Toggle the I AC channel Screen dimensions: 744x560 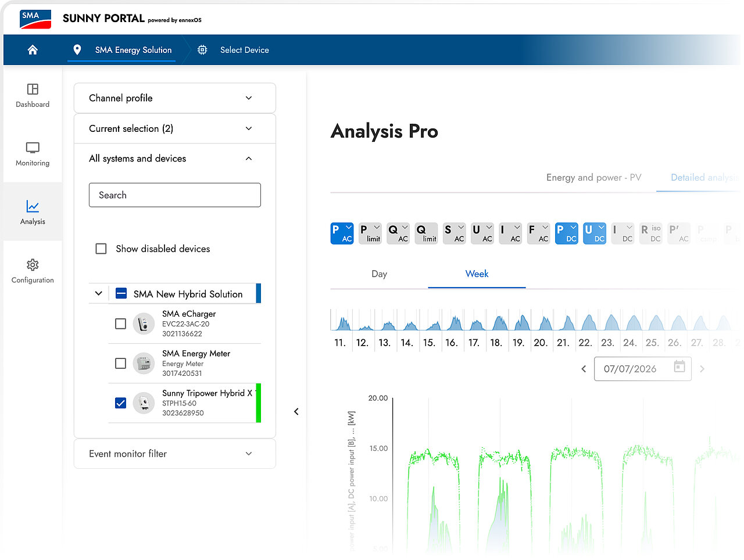pos(510,234)
